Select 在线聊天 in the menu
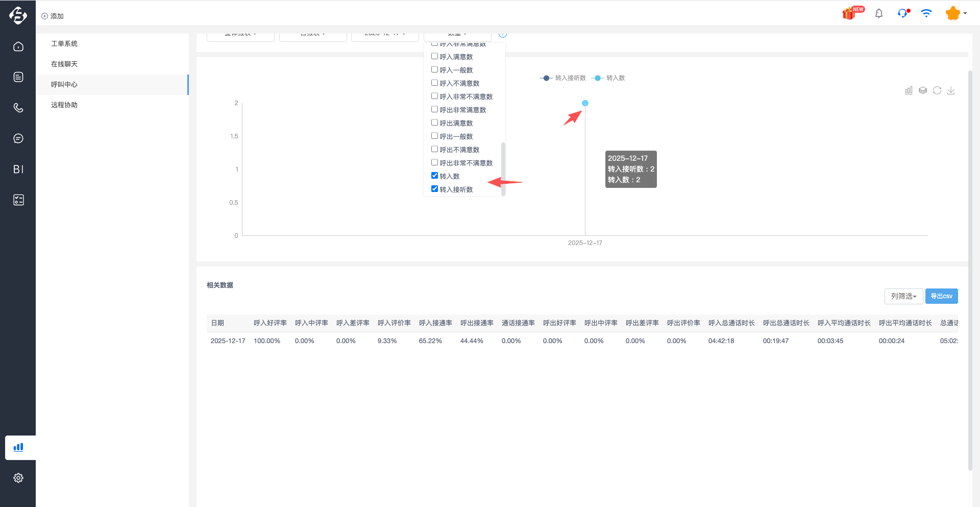The height and width of the screenshot is (507, 980). [x=64, y=64]
